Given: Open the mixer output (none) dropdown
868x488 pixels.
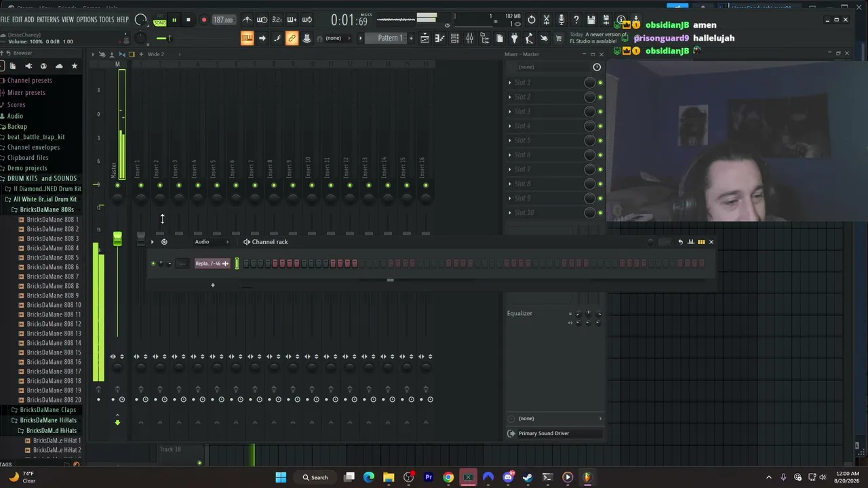Looking at the screenshot, I should 555,419.
